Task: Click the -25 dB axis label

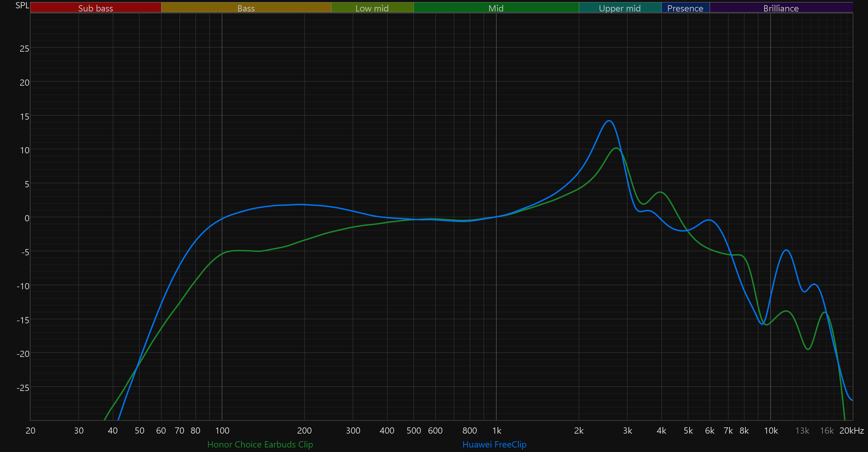Action: pos(23,387)
